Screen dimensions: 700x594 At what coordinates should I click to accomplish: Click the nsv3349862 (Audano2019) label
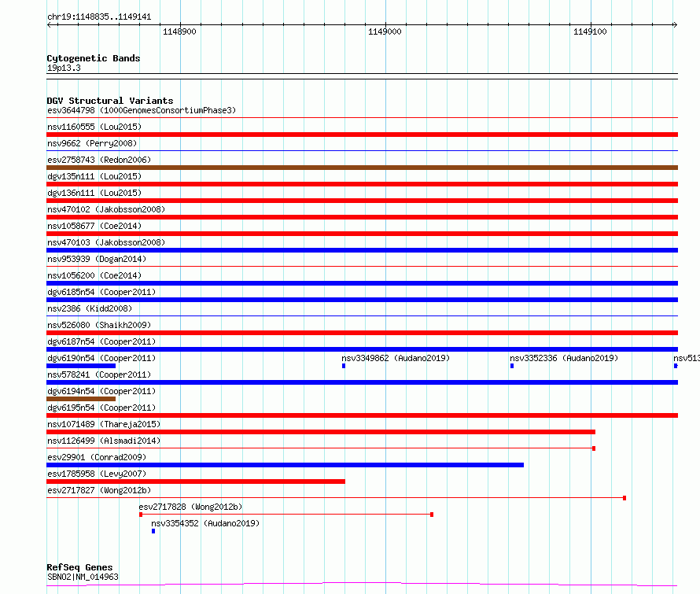click(396, 358)
